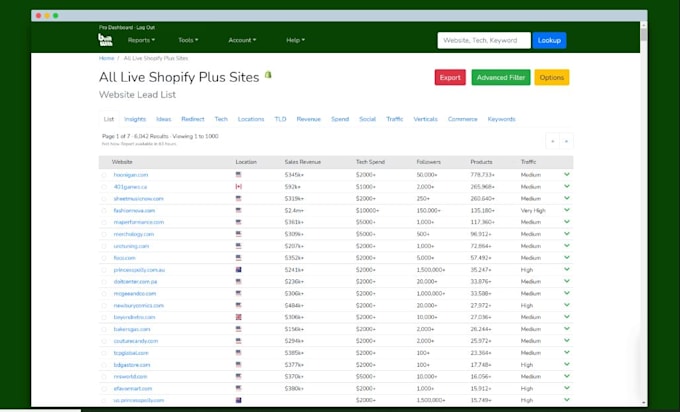Image resolution: width=680 pixels, height=412 pixels.
Task: Click the BuiltWith logo icon
Action: [x=105, y=40]
